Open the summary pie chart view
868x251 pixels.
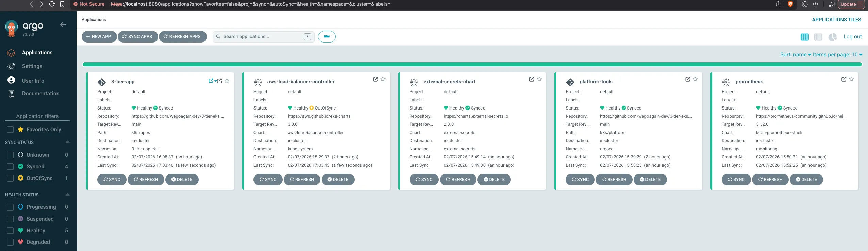point(832,37)
